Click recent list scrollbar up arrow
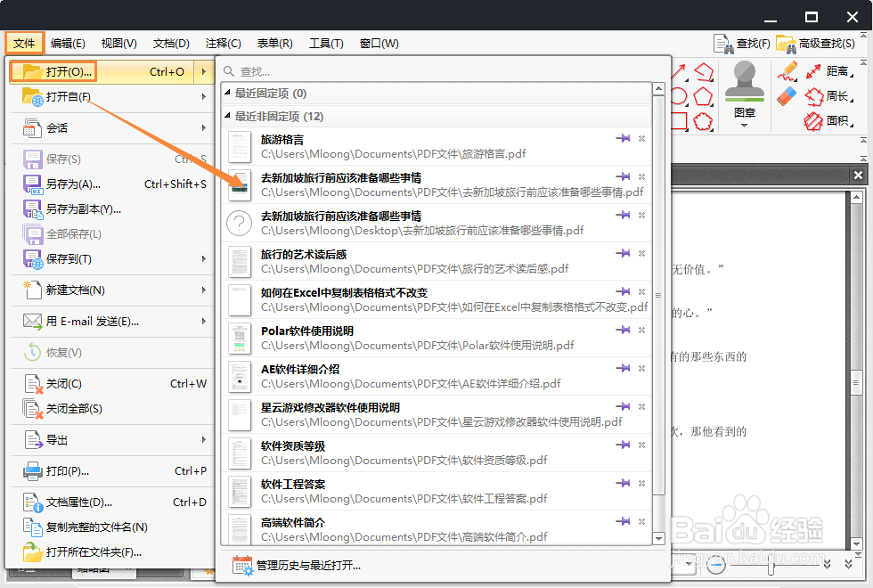The image size is (873, 588). [x=658, y=88]
